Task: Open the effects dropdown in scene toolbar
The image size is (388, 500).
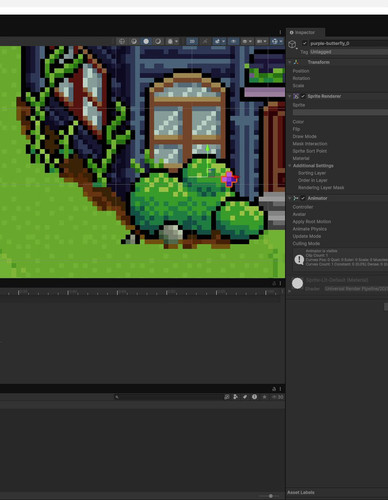Action: pos(220,41)
